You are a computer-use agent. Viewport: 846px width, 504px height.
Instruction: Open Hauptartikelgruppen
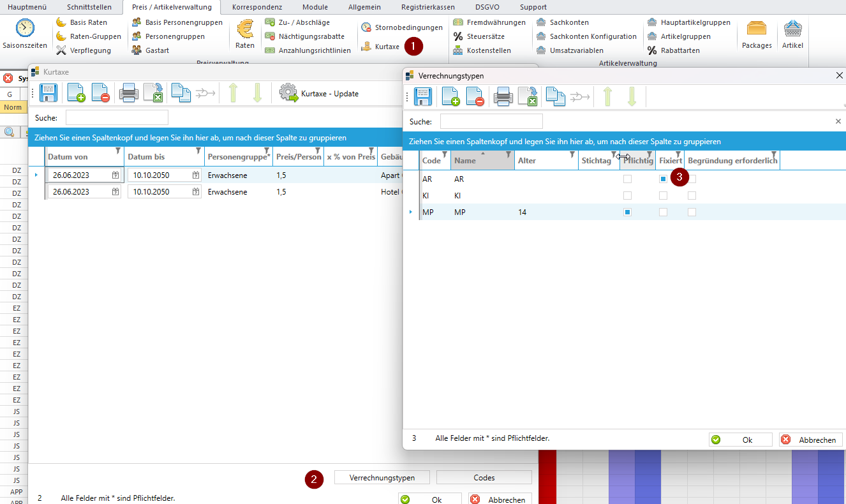coord(688,22)
